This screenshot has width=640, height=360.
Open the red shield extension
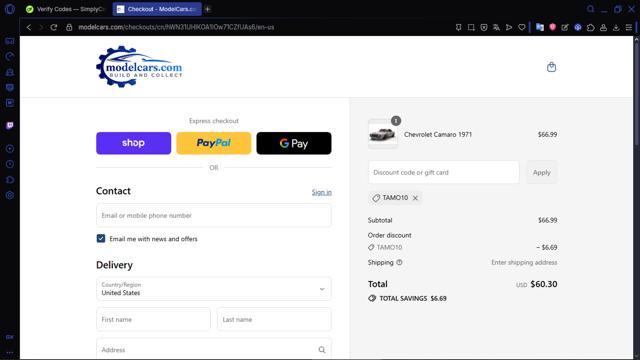point(552,27)
